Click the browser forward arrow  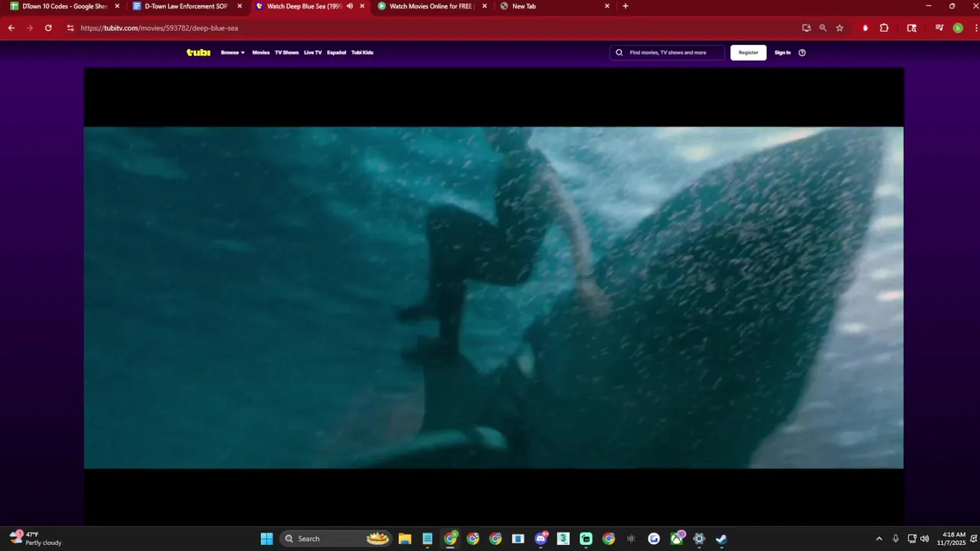tap(30, 28)
